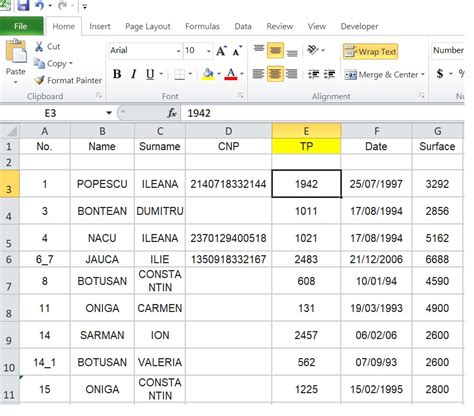Click the orientation text angle icon
474x416 pixels.
tap(313, 51)
